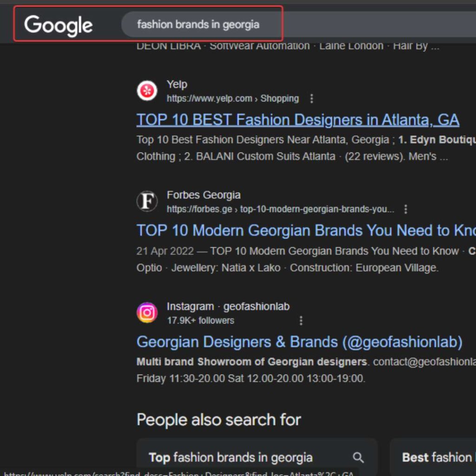Open three-dot menu beside Instagram result
476x476 pixels.
tap(301, 321)
